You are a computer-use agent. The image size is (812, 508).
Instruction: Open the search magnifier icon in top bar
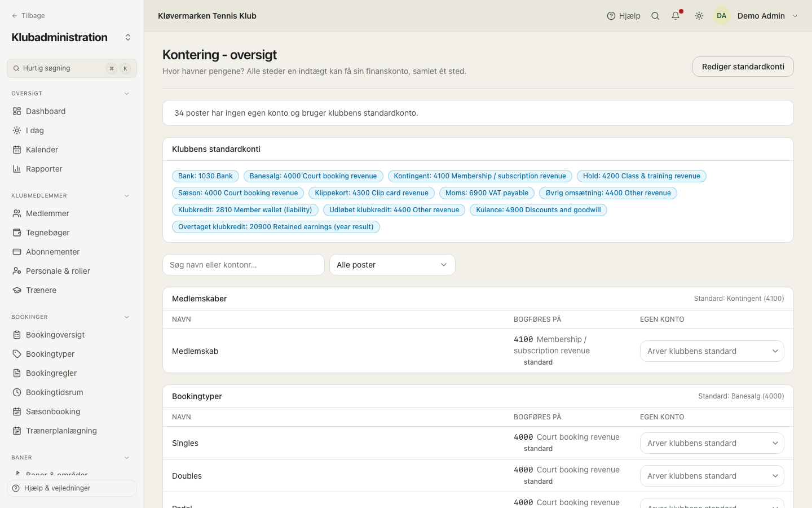[x=655, y=16]
